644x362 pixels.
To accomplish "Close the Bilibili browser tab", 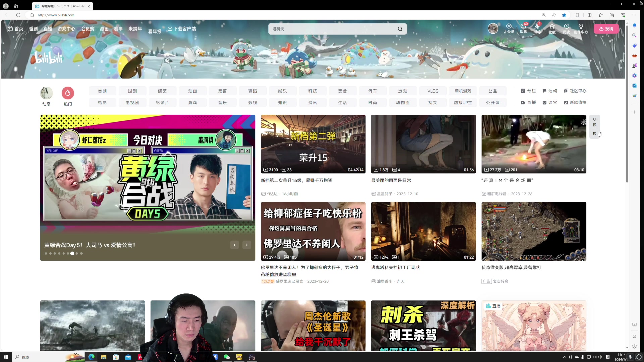I will (89, 6).
